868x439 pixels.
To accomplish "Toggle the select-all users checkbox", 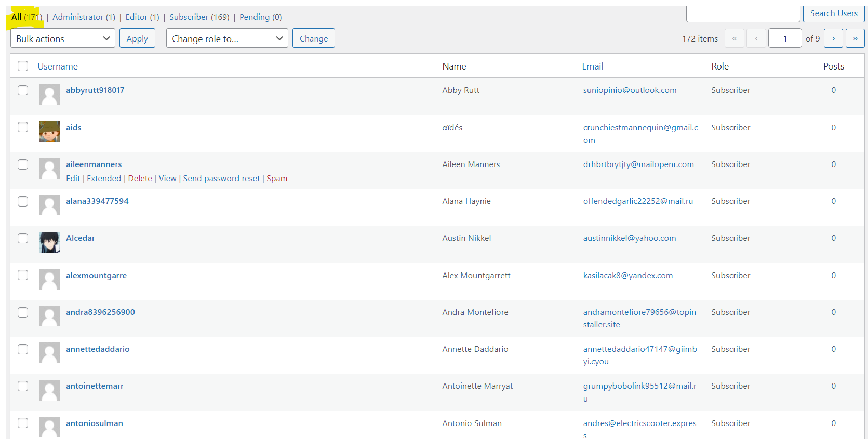I will coord(23,66).
